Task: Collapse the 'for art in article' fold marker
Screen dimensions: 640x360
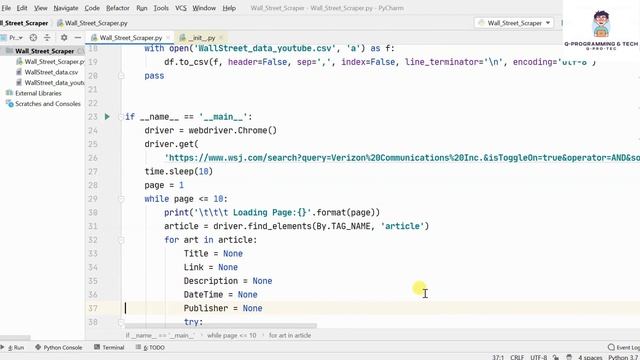Action: pos(121,240)
